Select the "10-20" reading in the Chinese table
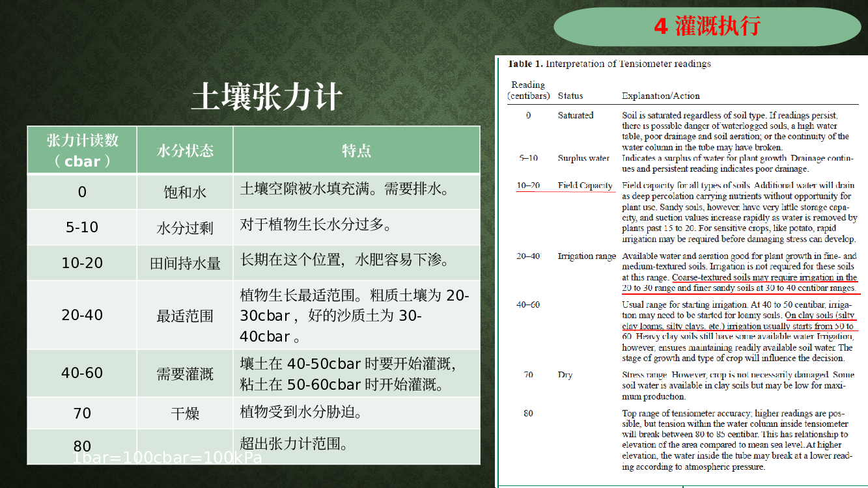The image size is (868, 488). coord(82,263)
